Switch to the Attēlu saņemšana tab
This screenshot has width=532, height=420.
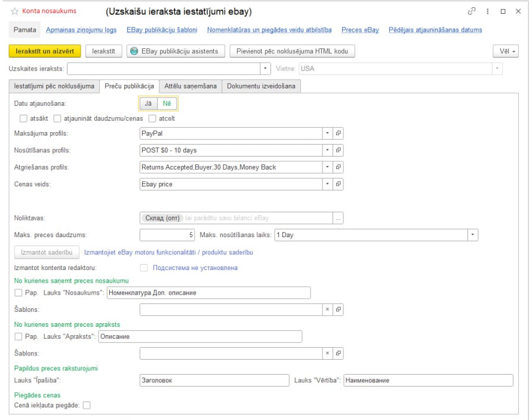[x=190, y=87]
